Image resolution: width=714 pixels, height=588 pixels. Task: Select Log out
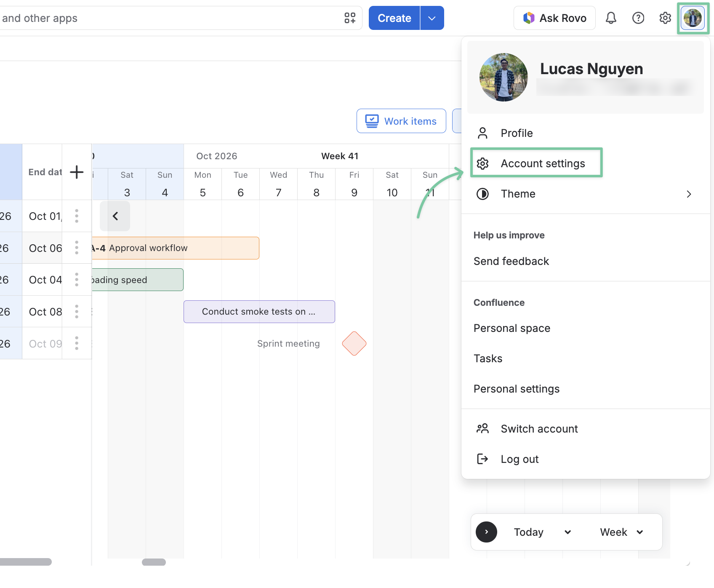pyautogui.click(x=585, y=459)
